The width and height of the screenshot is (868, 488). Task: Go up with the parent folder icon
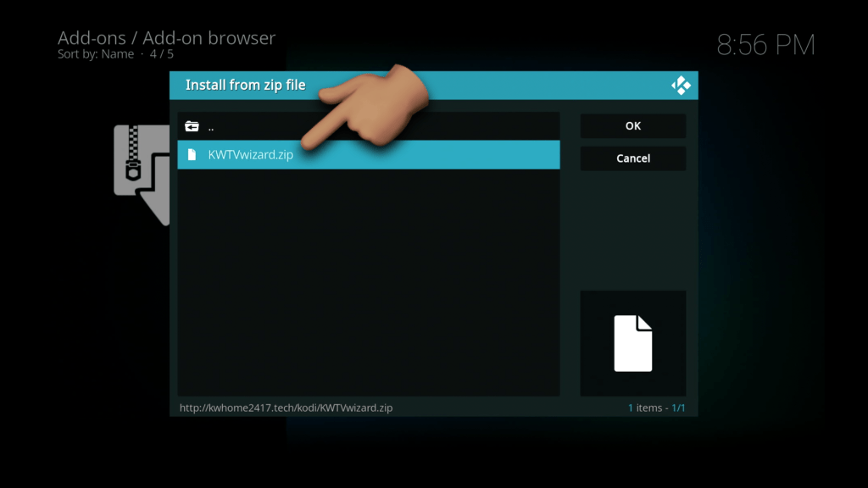192,127
